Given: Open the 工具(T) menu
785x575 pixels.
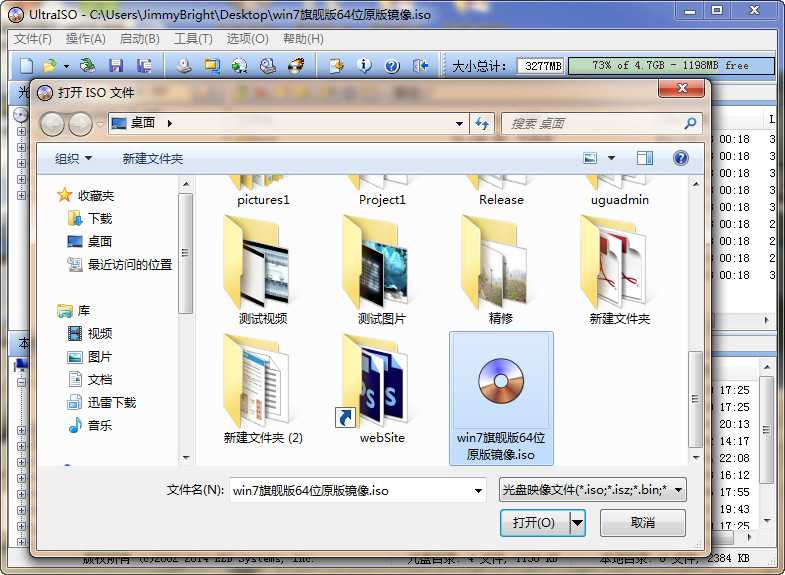Looking at the screenshot, I should click(x=193, y=39).
